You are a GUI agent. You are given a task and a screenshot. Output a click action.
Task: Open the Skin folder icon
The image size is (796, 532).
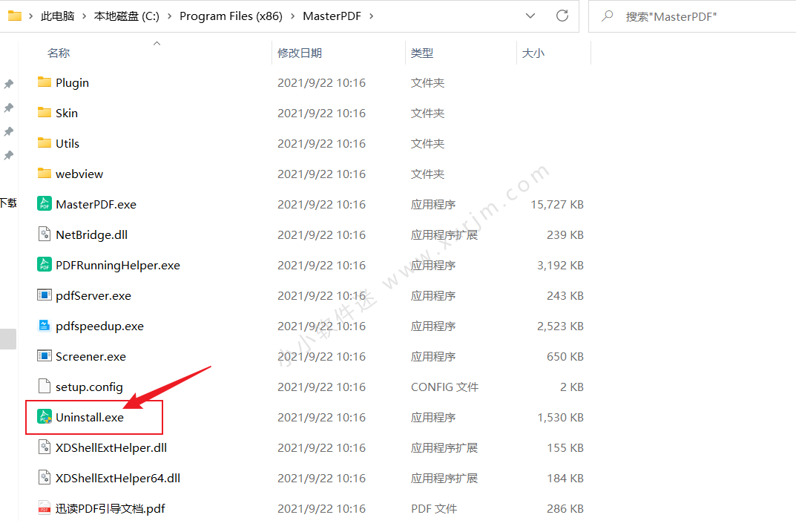45,113
